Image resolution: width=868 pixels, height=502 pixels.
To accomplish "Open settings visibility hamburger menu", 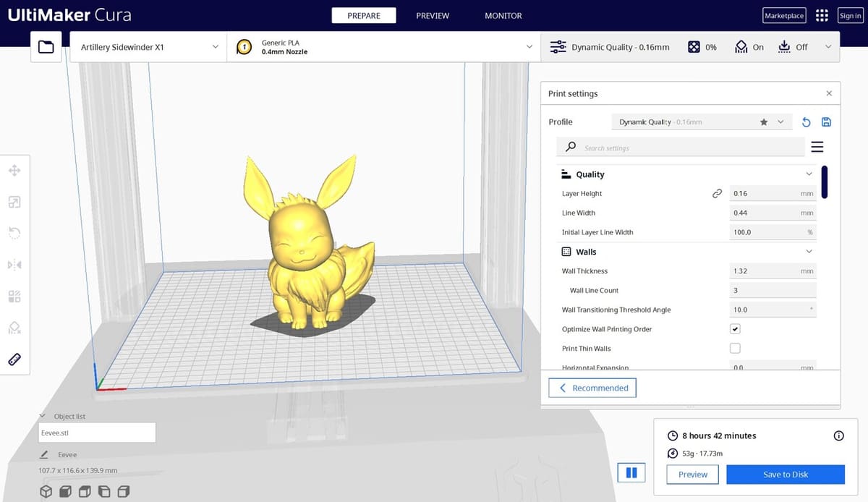I will tap(817, 148).
